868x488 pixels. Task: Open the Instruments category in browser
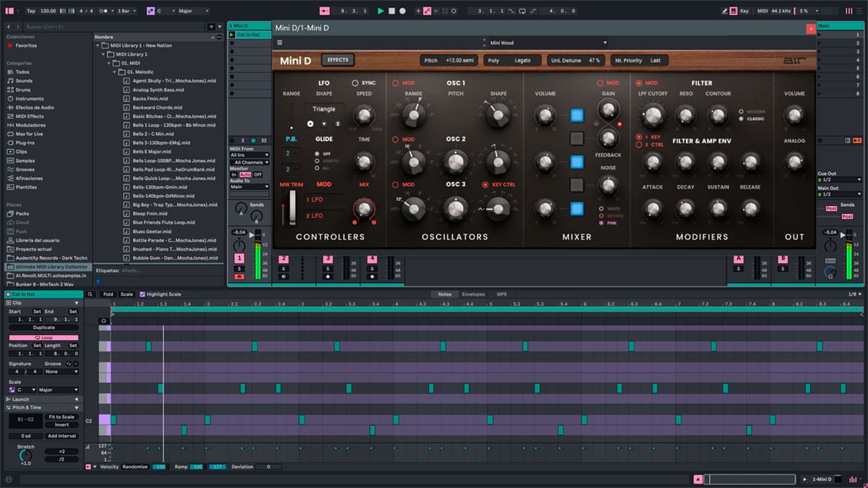[29, 98]
